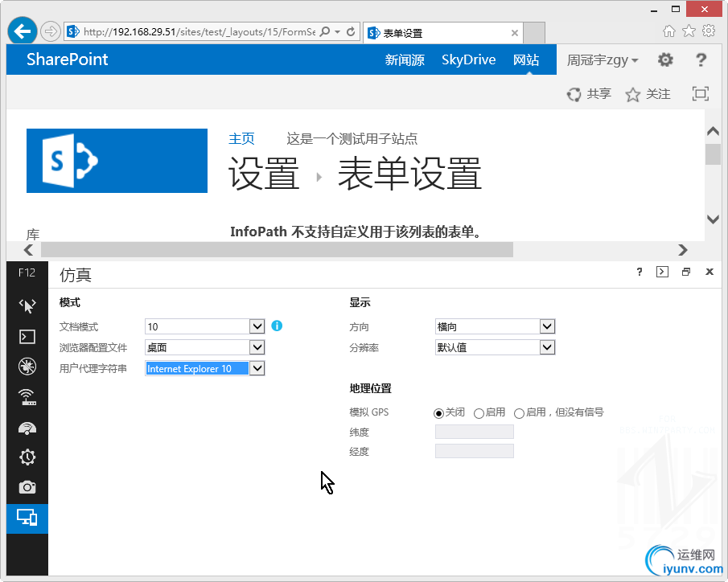This screenshot has height=582, width=728.
Task: Open the browser tools gear icon
Action: coord(709,31)
